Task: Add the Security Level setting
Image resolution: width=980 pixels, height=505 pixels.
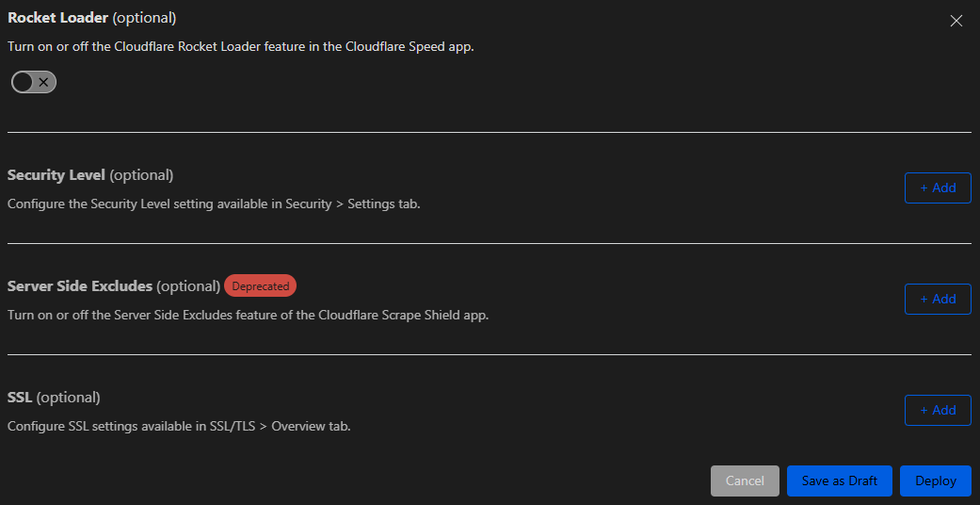Action: click(938, 187)
